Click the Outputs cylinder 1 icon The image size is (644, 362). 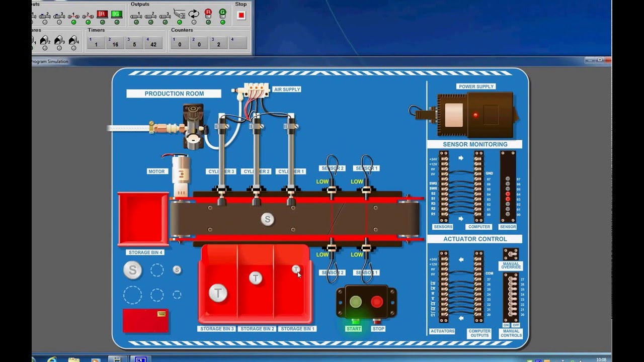click(136, 15)
